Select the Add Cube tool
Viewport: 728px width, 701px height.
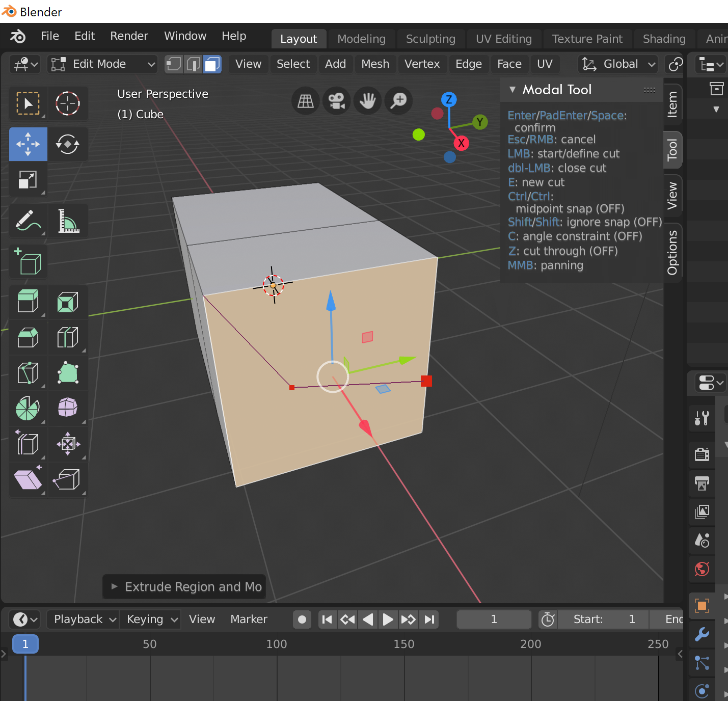click(x=28, y=261)
